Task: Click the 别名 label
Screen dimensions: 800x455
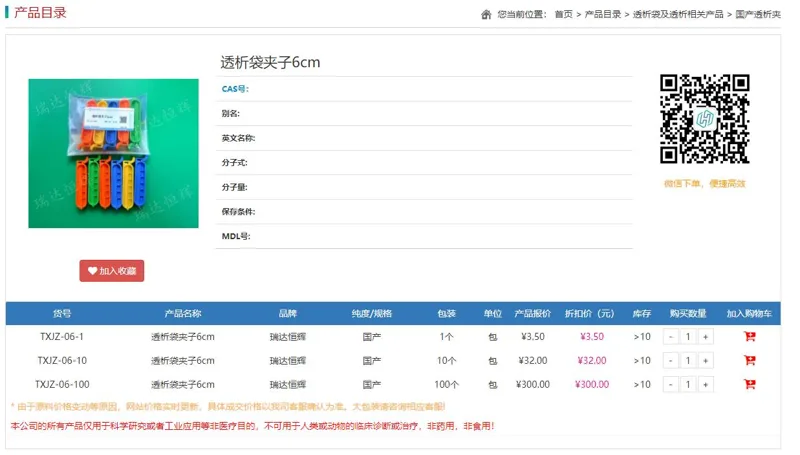Action: [231, 114]
